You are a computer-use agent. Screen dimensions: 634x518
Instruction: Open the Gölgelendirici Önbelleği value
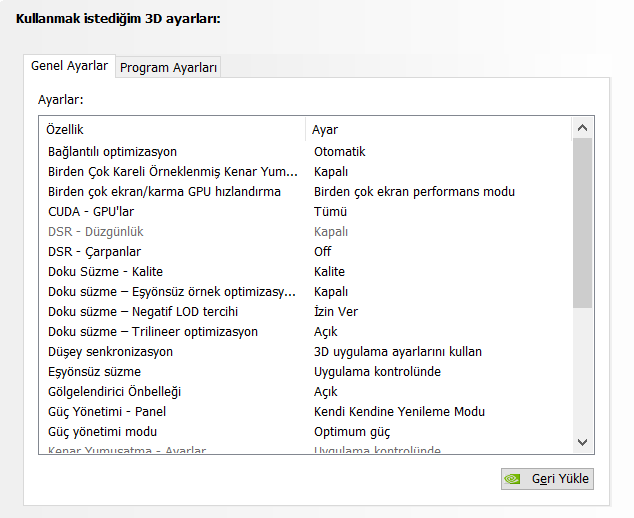[x=326, y=392]
